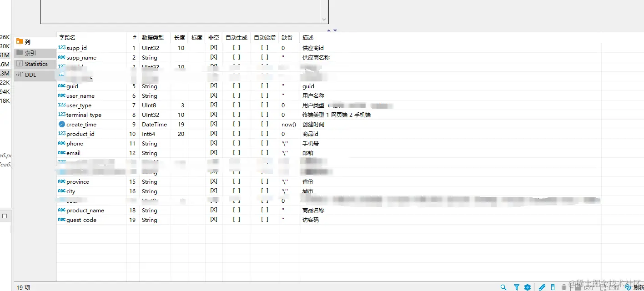Click the clock icon beside create_time

[62, 124]
